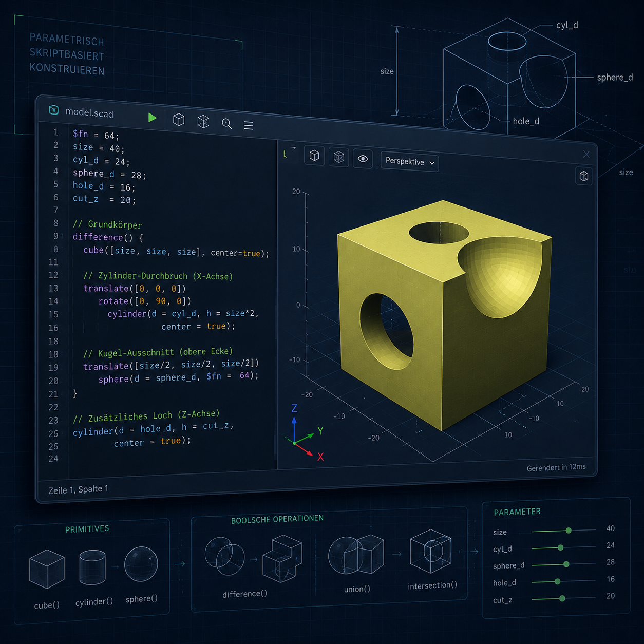Adjust the size parameter slider

click(563, 531)
